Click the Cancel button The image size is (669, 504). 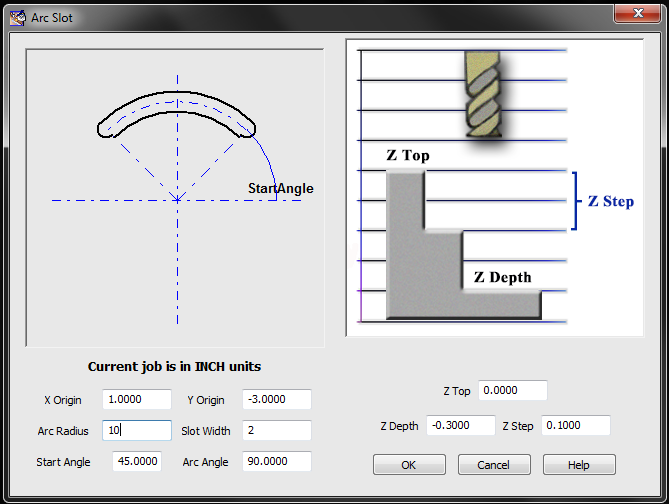(494, 465)
